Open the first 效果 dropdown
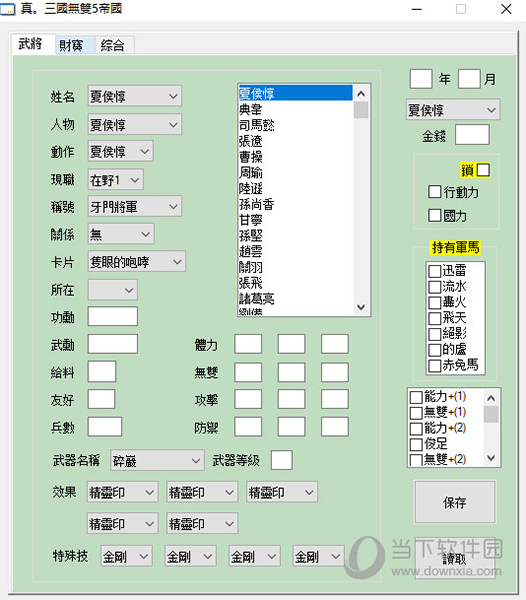Viewport: 526px width, 600px height. click(x=122, y=492)
